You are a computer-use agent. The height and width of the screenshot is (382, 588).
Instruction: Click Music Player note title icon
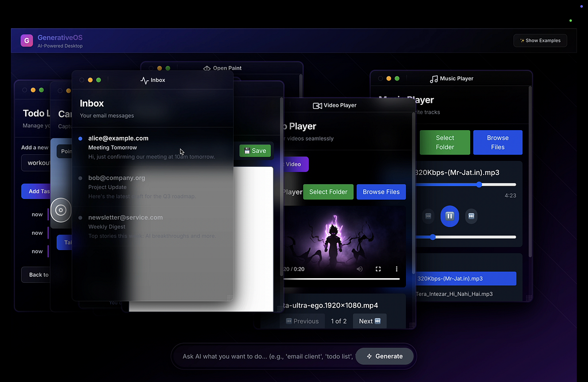pyautogui.click(x=434, y=79)
